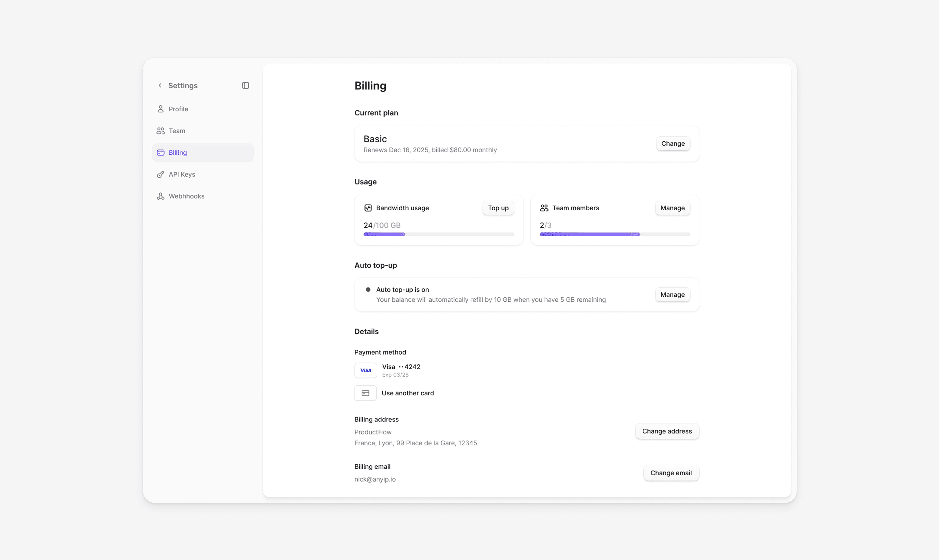Go to API Keys settings
Image resolution: width=939 pixels, height=560 pixels.
pos(182,174)
